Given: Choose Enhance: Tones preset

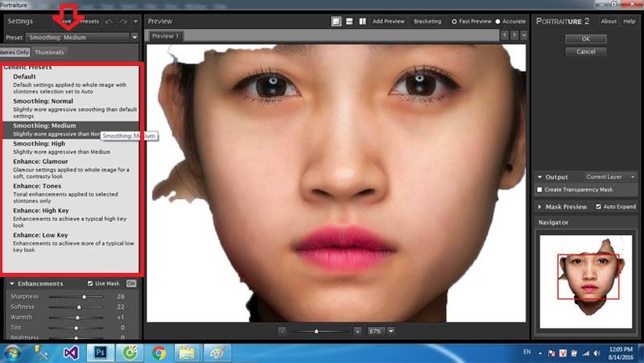Looking at the screenshot, I should (x=70, y=193).
